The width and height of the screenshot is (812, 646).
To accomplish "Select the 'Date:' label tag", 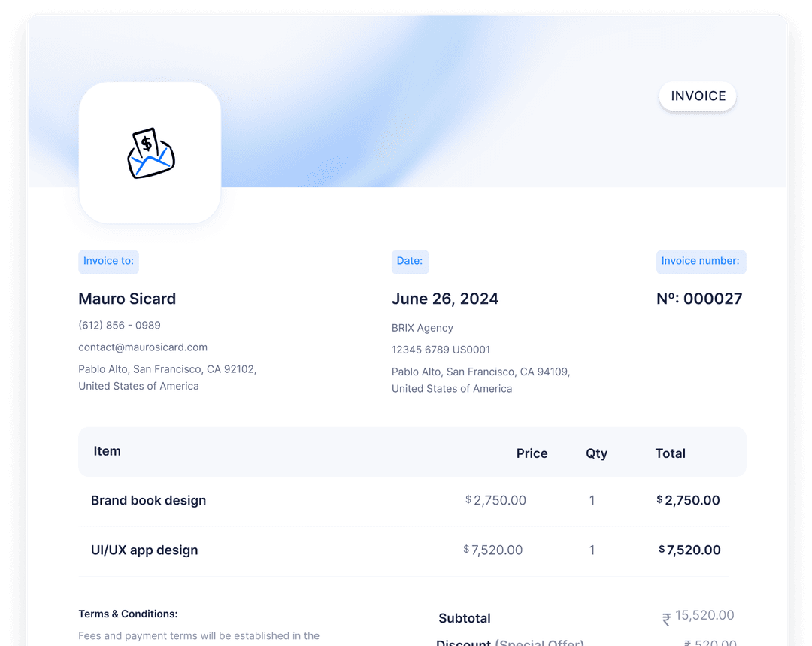I will (x=410, y=261).
